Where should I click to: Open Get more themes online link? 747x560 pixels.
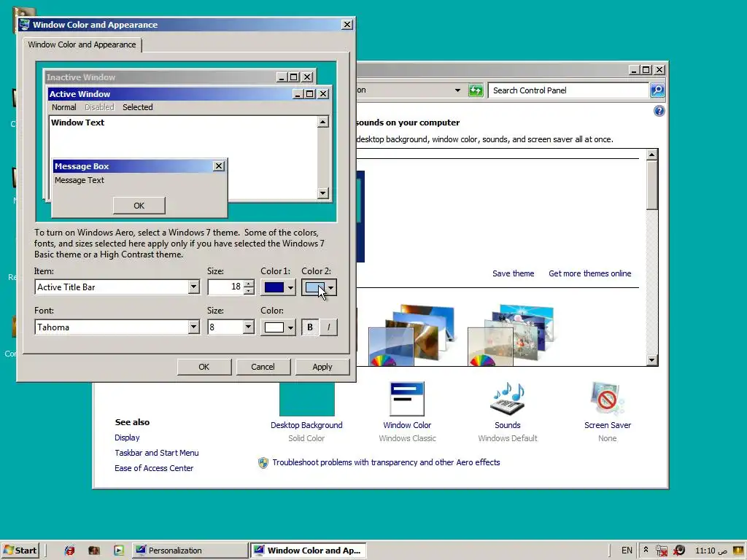[x=589, y=273]
